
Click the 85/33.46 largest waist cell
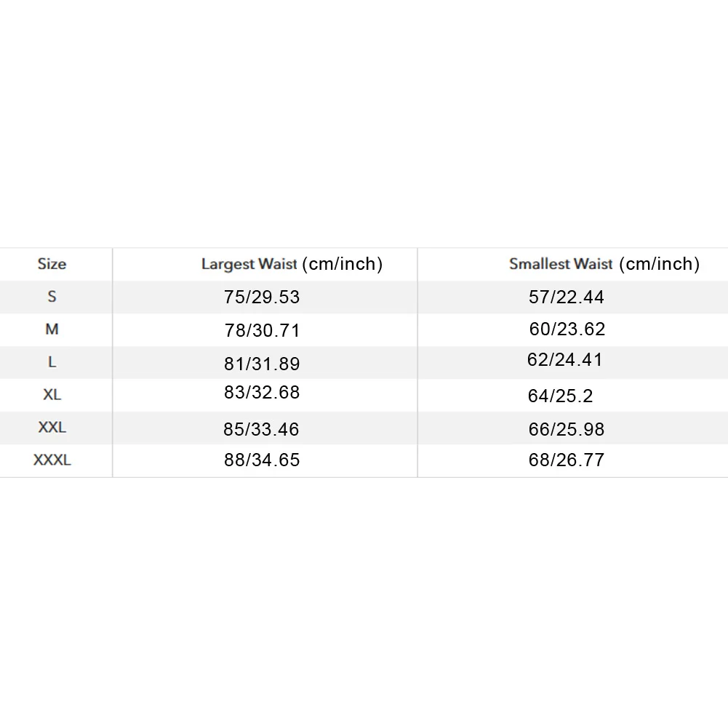click(261, 430)
